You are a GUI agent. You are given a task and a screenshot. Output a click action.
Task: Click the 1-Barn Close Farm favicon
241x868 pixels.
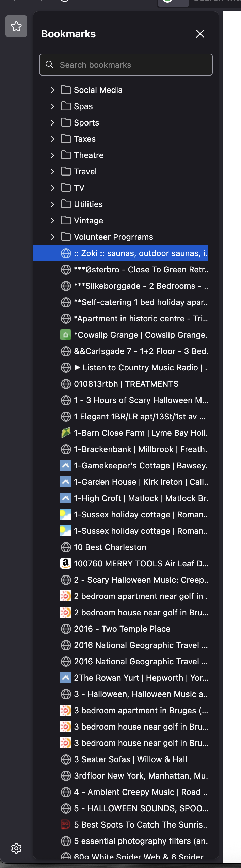66,433
